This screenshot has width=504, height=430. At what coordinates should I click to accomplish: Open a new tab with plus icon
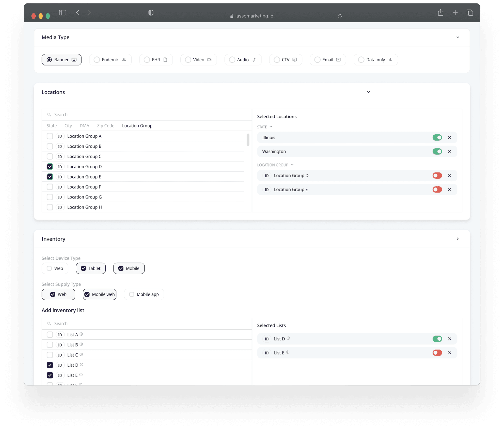tap(455, 13)
